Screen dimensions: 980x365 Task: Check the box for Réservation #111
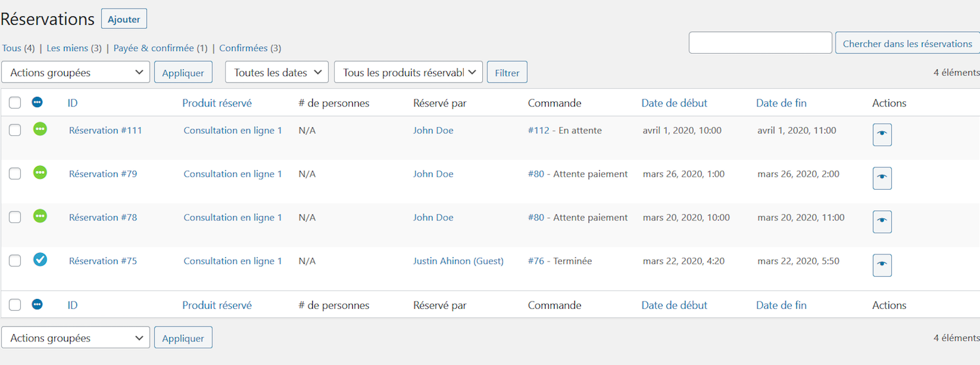pyautogui.click(x=15, y=130)
